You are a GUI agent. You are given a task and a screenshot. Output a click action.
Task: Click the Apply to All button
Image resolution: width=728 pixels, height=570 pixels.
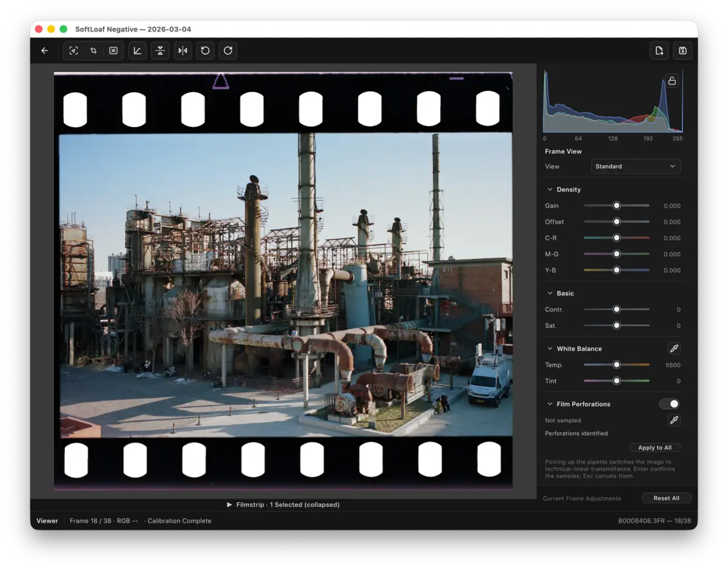click(x=655, y=447)
